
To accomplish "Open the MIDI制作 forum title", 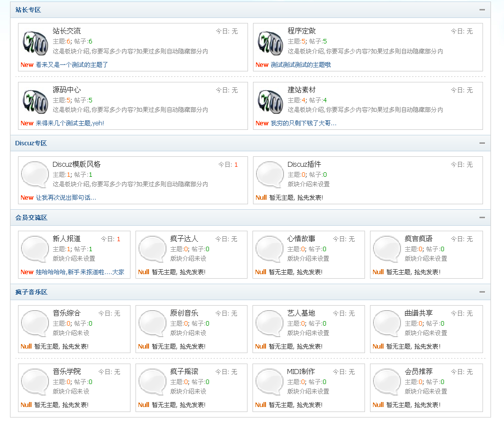I will (x=301, y=372).
